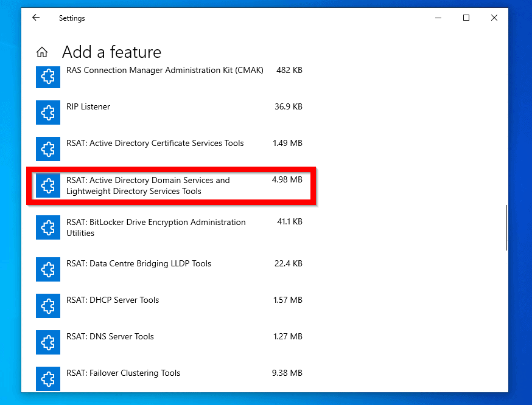Select the 41.1 KB BitLocker size entry
Image resolution: width=532 pixels, height=405 pixels.
289,223
